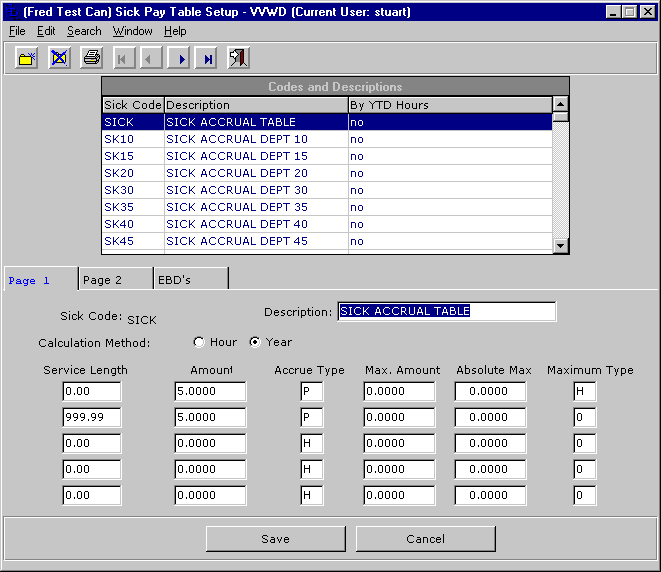Switch to the Page 2 tab
The width and height of the screenshot is (661, 572).
103,281
